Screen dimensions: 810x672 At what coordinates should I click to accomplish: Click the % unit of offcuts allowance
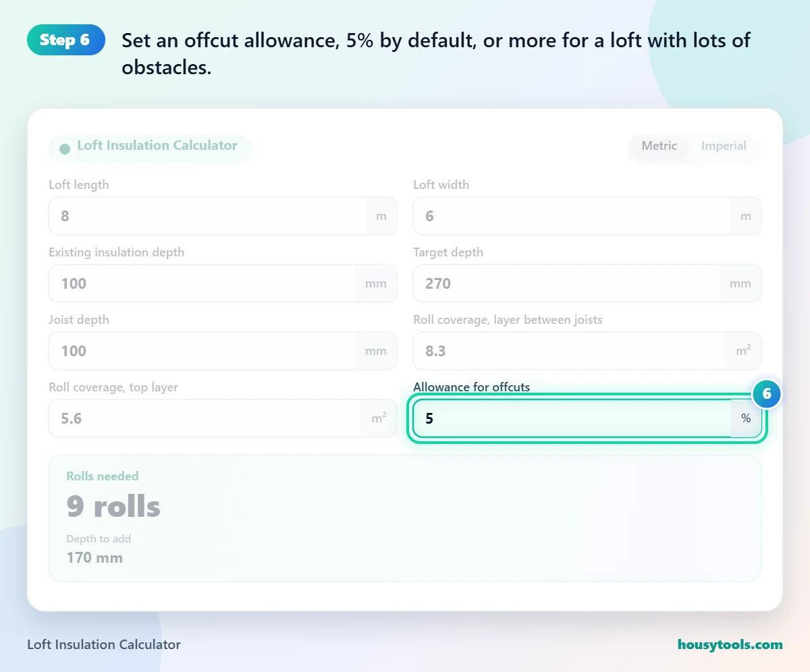pos(746,418)
